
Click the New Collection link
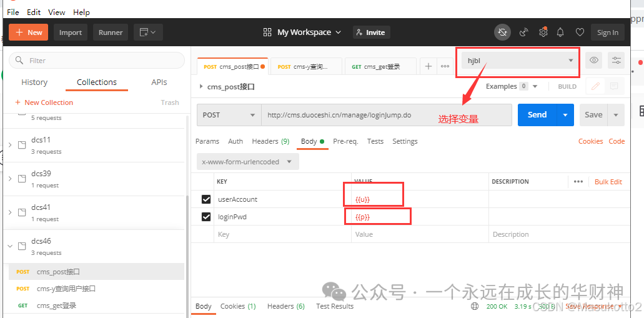click(x=44, y=102)
